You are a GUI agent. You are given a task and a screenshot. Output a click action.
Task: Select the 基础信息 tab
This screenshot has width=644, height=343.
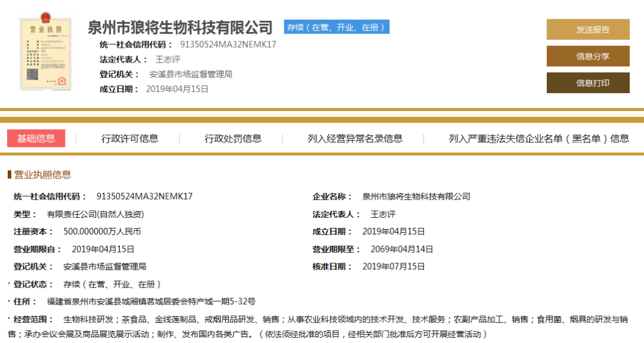click(x=36, y=138)
